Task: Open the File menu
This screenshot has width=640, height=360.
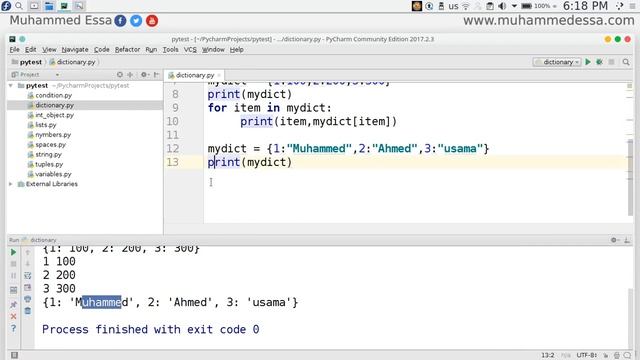Action: click(x=15, y=49)
